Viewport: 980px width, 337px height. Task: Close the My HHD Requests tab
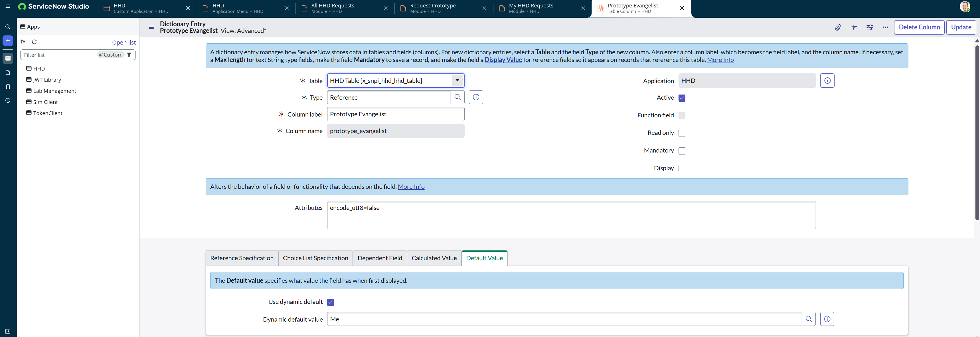[583, 8]
